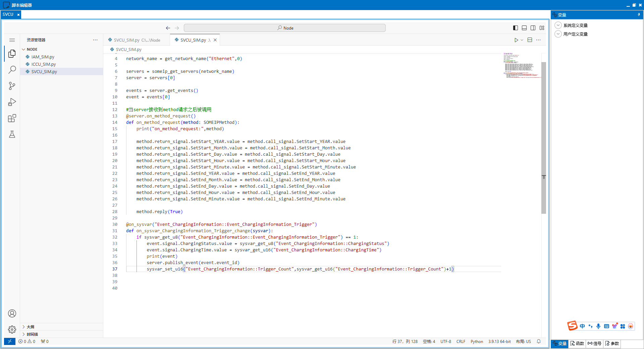Select the 3.9.13 64-bit interpreter

coord(499,341)
